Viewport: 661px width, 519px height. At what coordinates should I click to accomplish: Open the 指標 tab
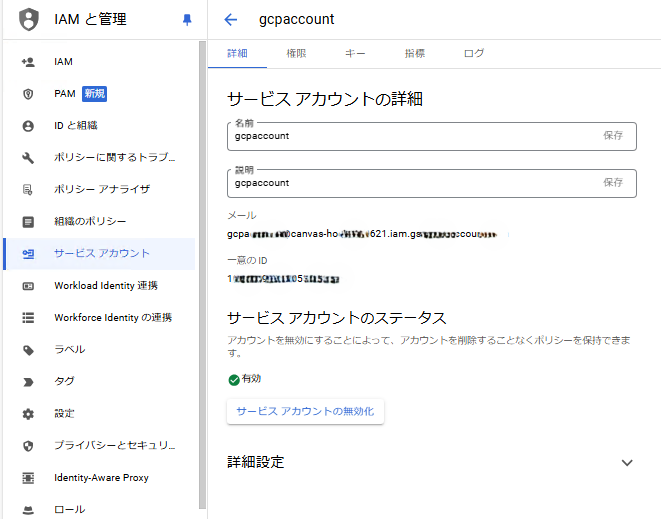pyautogui.click(x=414, y=54)
